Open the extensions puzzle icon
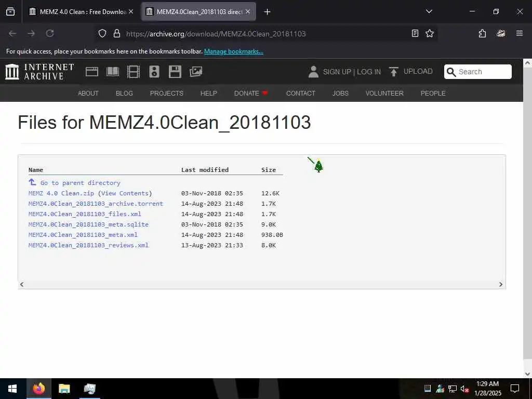Image resolution: width=532 pixels, height=399 pixels. tap(482, 33)
